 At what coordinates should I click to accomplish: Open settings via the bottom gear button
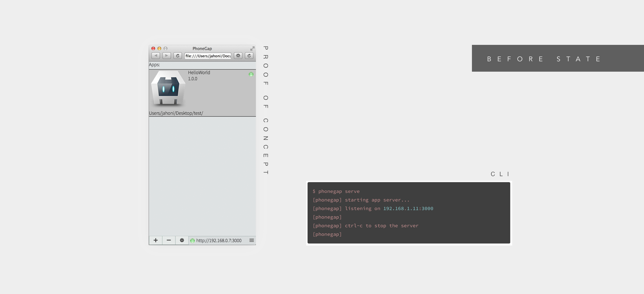182,240
